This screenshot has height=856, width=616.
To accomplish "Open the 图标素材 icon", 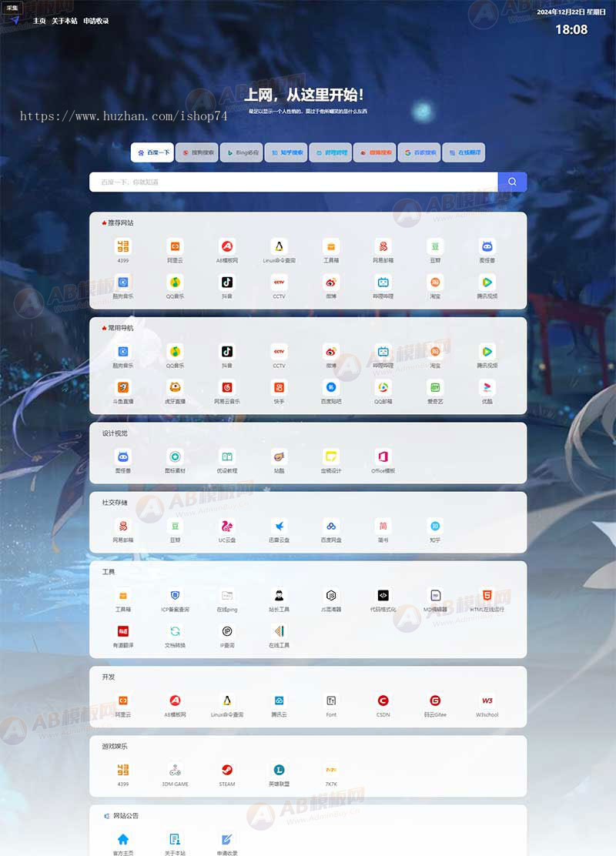I will point(176,456).
